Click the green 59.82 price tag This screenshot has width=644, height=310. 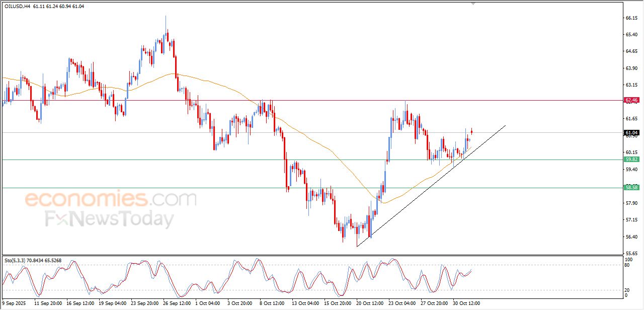tap(631, 160)
